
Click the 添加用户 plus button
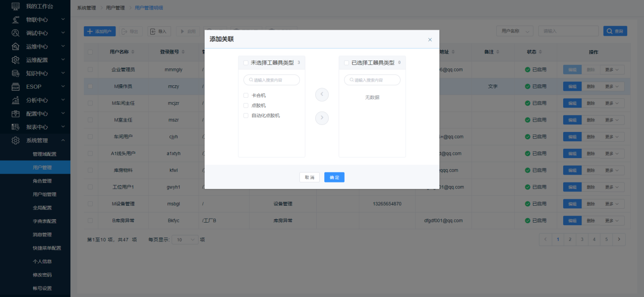(100, 31)
